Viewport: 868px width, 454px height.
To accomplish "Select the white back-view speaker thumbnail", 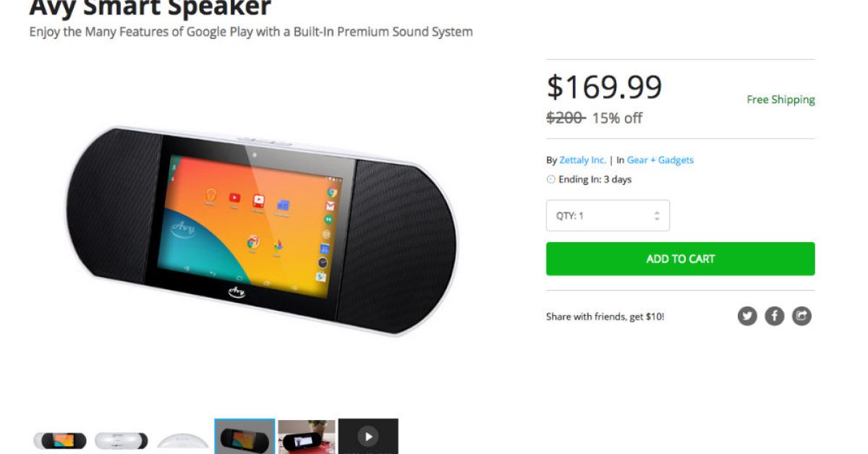I will click(122, 440).
